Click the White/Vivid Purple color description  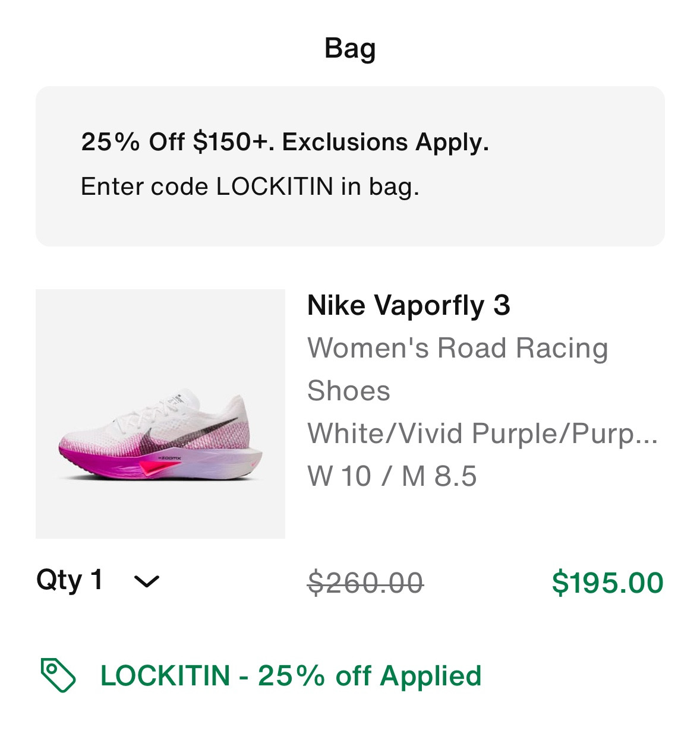pos(481,434)
